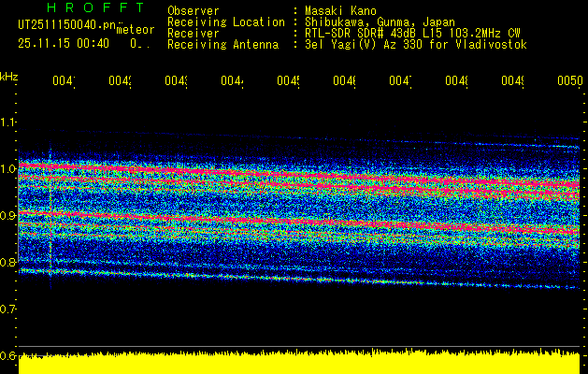Select antenna text '3el Yagi(V) Az 330 for Vladivostok'

coord(416,45)
